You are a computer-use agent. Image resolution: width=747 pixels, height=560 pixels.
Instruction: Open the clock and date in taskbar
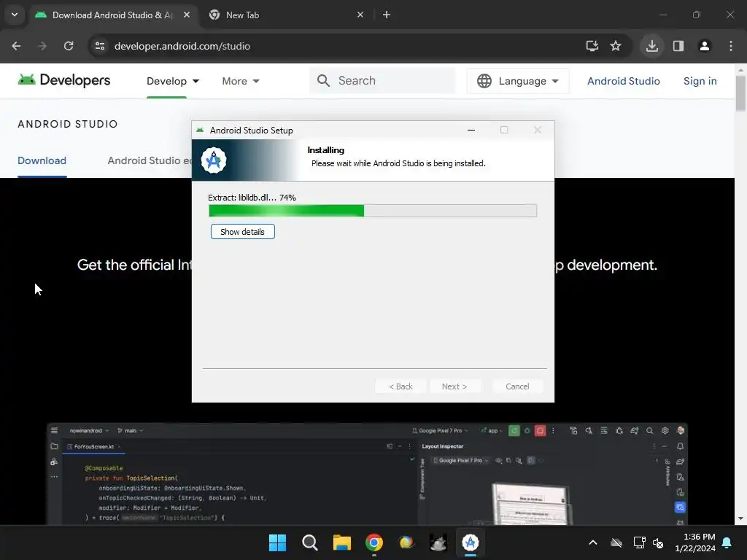pos(695,542)
